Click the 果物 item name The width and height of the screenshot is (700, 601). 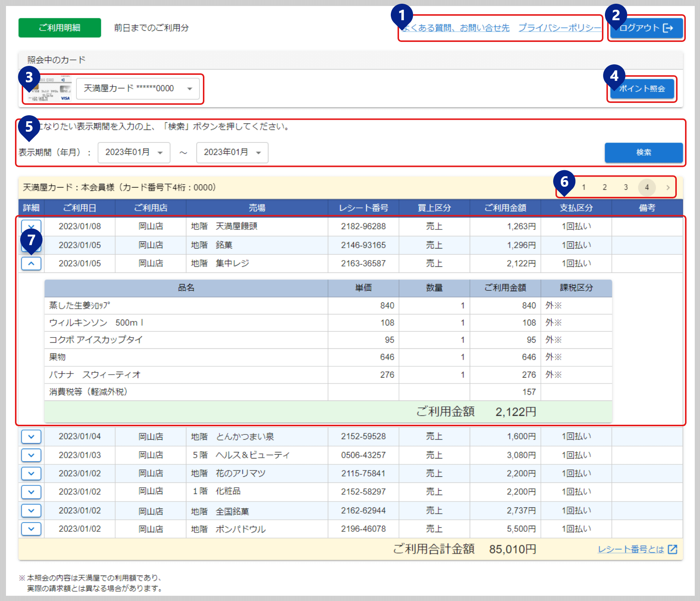click(57, 357)
